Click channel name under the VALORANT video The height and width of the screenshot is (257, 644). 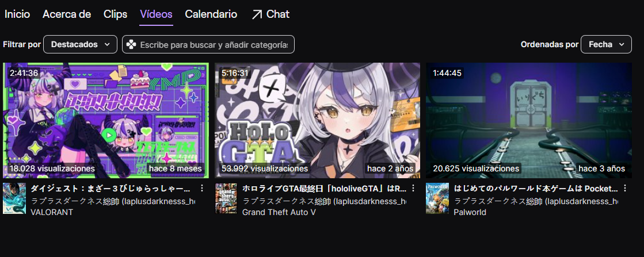(113, 201)
